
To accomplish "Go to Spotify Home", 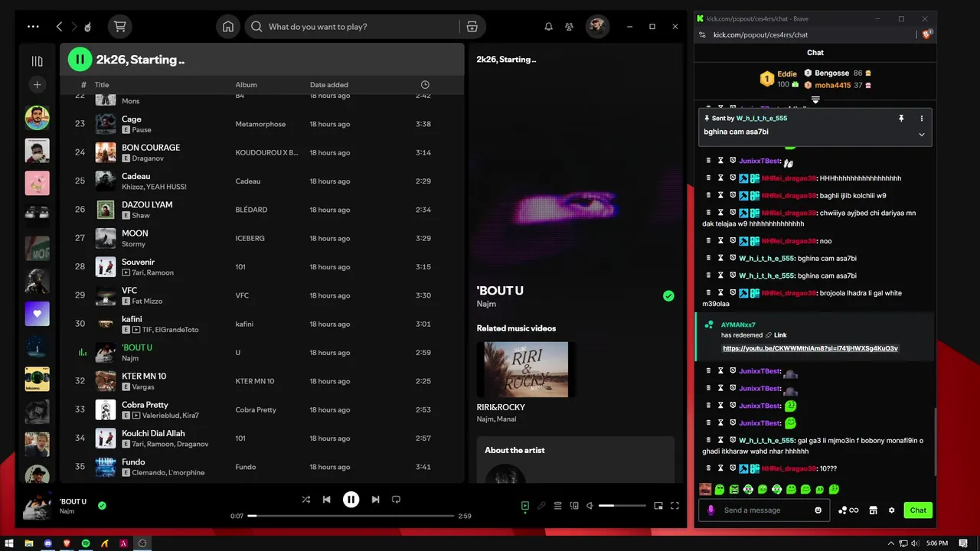I will point(228,26).
